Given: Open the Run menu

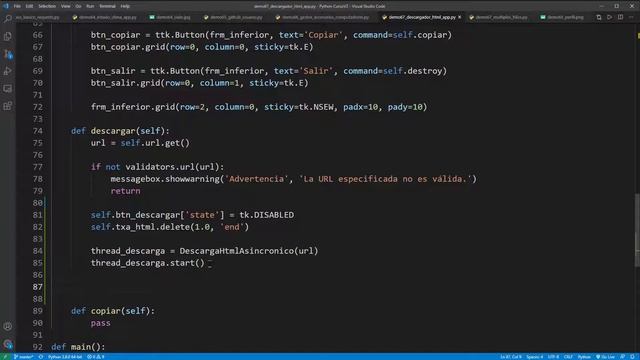Looking at the screenshot, I should pyautogui.click(x=90, y=6).
